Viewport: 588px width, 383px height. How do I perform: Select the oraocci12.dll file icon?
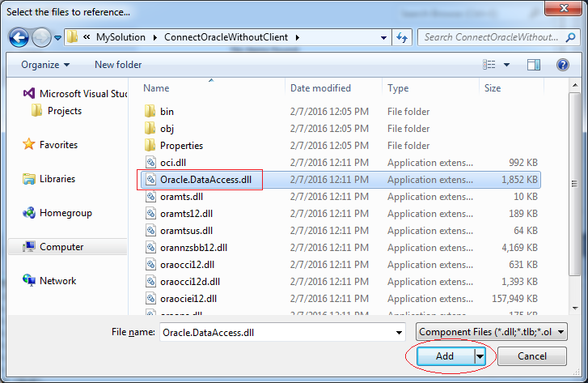click(x=150, y=264)
